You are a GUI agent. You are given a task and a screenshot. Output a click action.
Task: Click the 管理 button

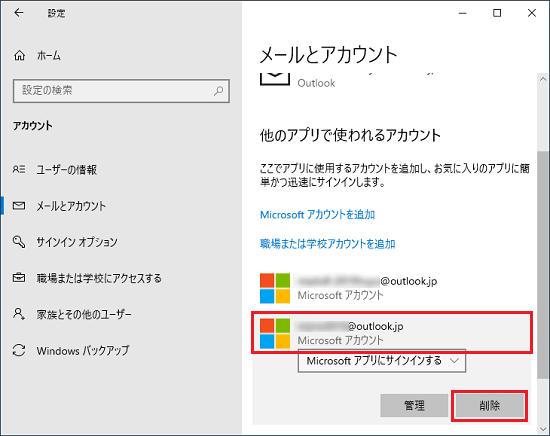414,405
